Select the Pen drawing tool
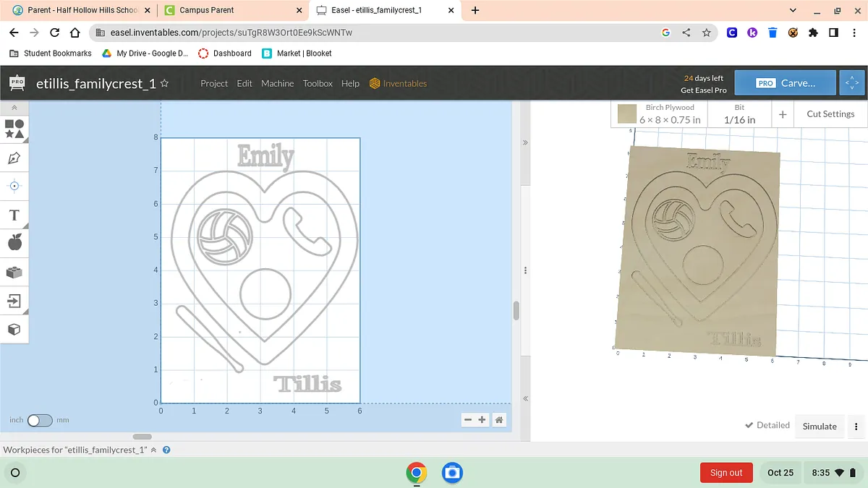The image size is (868, 488). point(14,158)
